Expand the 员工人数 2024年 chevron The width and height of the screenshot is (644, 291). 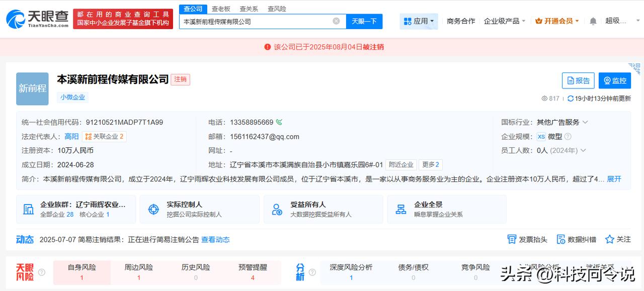[583, 150]
